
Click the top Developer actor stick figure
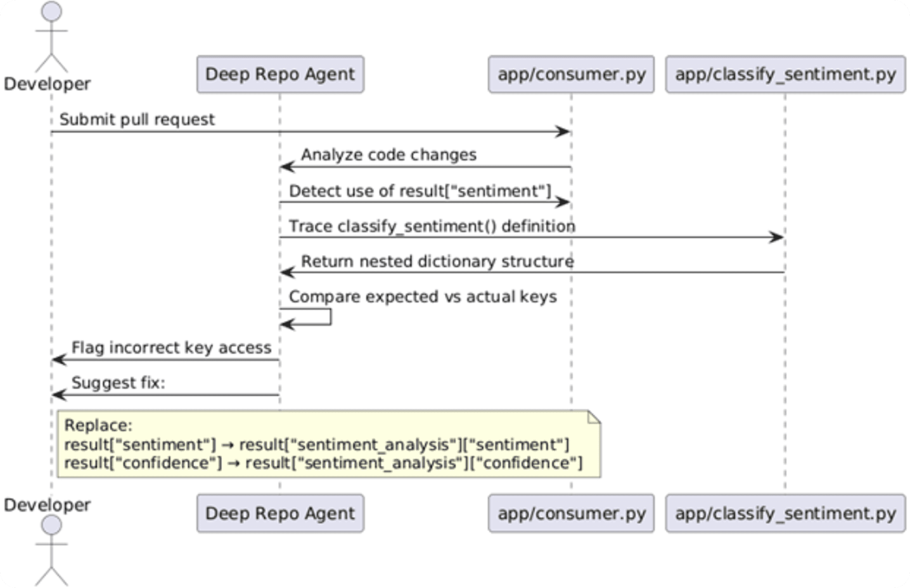click(x=51, y=37)
